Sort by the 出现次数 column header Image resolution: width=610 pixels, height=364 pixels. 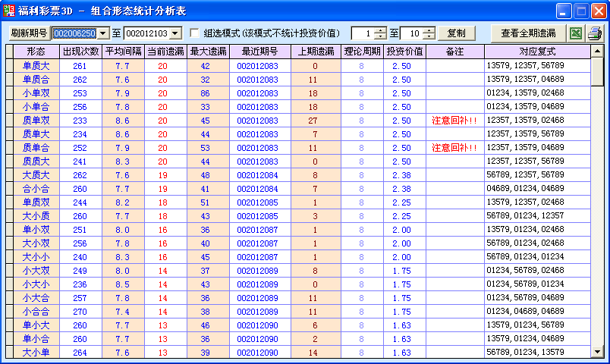[80, 52]
